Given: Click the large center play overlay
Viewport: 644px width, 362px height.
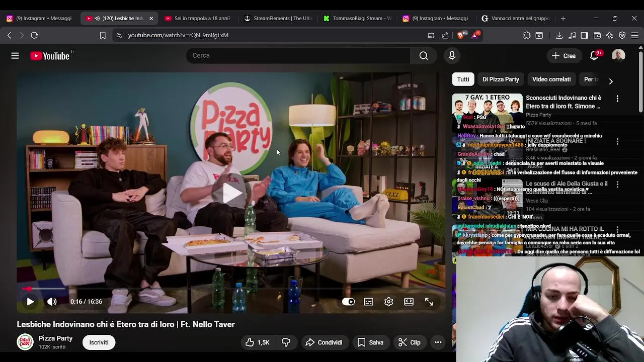Looking at the screenshot, I should click(x=231, y=193).
